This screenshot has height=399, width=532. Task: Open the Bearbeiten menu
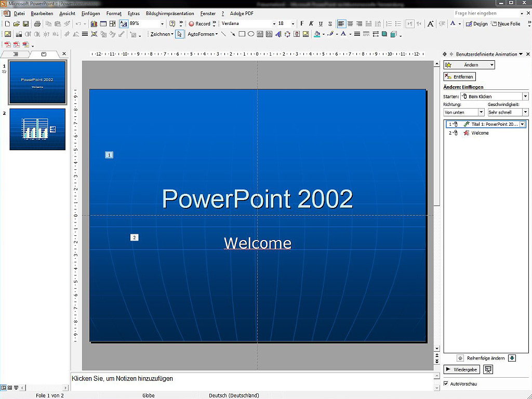click(42, 14)
